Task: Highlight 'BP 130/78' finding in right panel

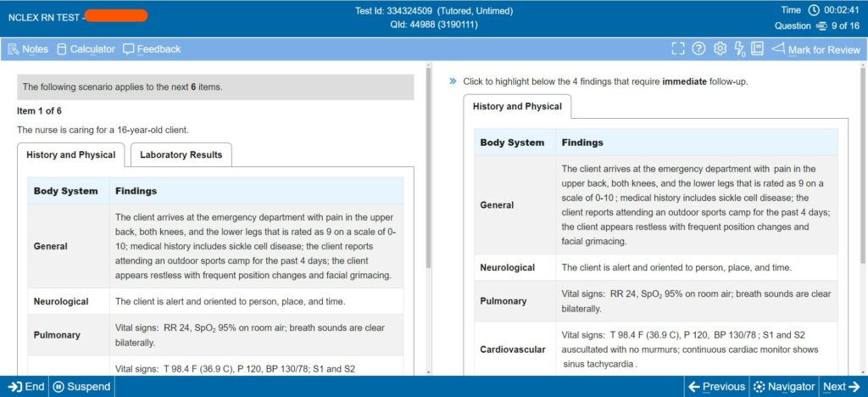Action: click(737, 335)
